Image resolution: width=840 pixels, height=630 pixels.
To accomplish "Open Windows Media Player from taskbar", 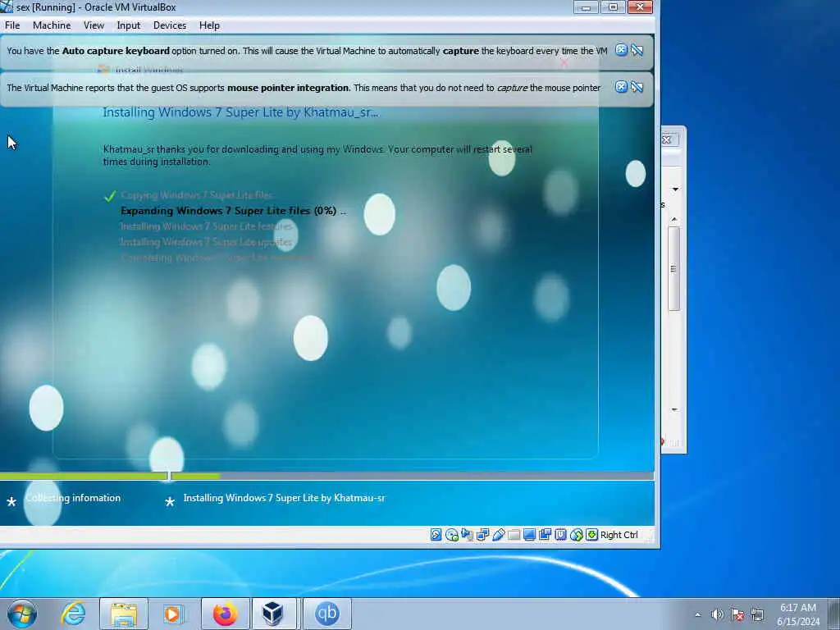I will point(173,614).
